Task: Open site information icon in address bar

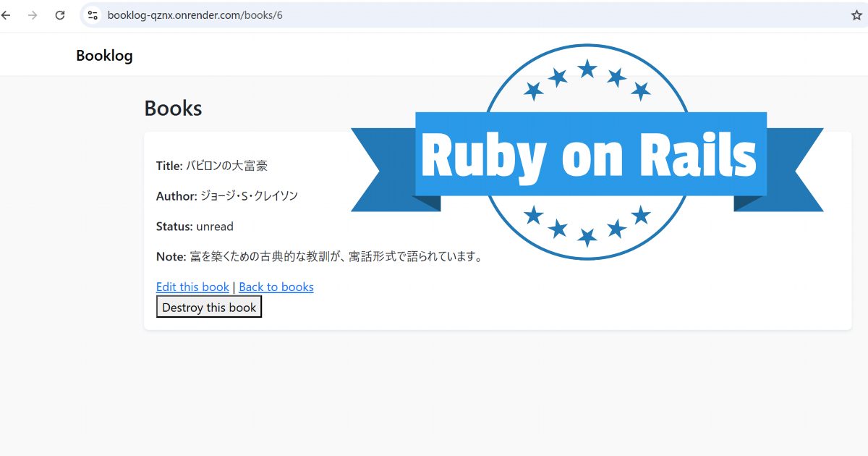Action: tap(93, 15)
